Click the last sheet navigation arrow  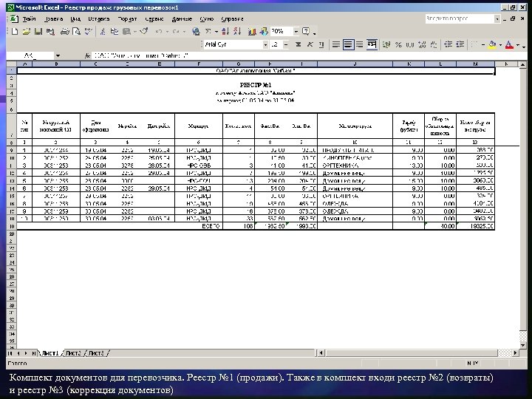tap(33, 353)
